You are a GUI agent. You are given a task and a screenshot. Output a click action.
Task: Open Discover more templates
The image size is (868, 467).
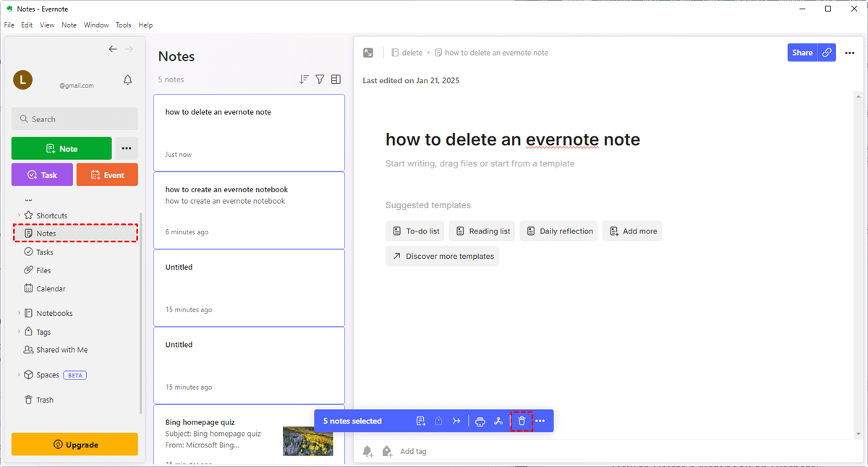442,256
